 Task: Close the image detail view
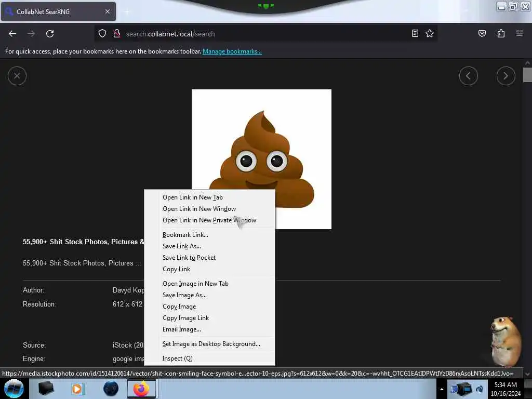[x=17, y=76]
